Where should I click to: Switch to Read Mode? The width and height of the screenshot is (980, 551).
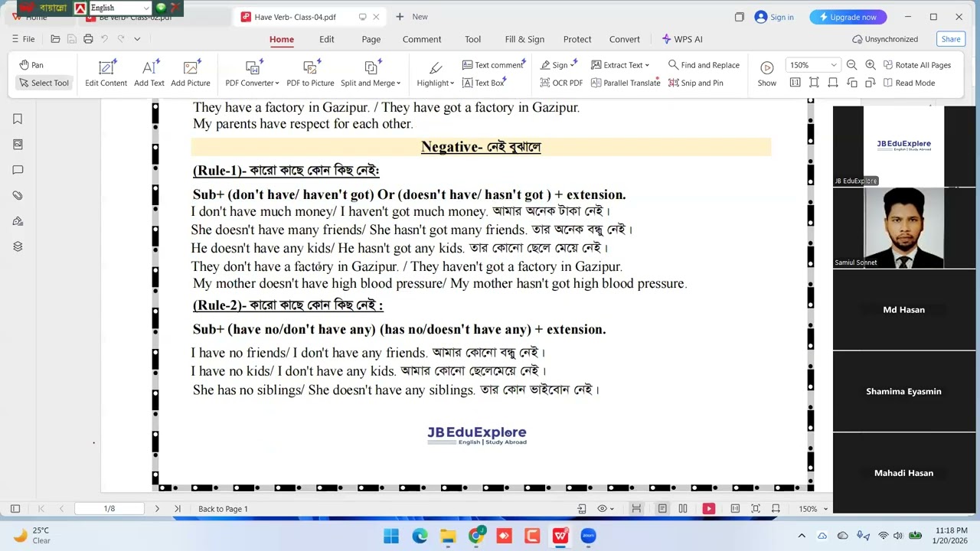[909, 83]
